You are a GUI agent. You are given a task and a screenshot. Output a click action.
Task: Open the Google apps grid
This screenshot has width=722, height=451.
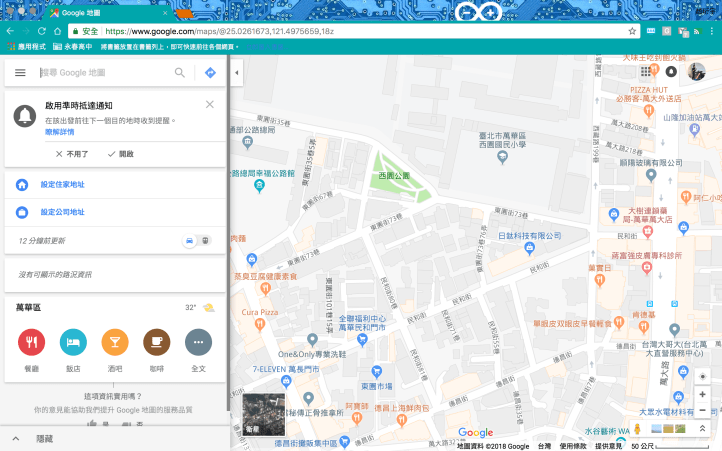tap(646, 71)
